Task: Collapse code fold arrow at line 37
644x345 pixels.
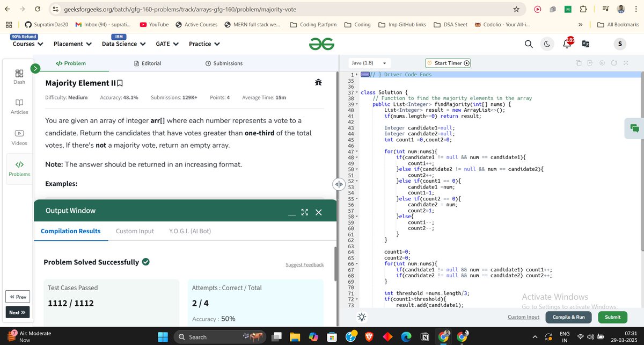Action: coord(357,92)
